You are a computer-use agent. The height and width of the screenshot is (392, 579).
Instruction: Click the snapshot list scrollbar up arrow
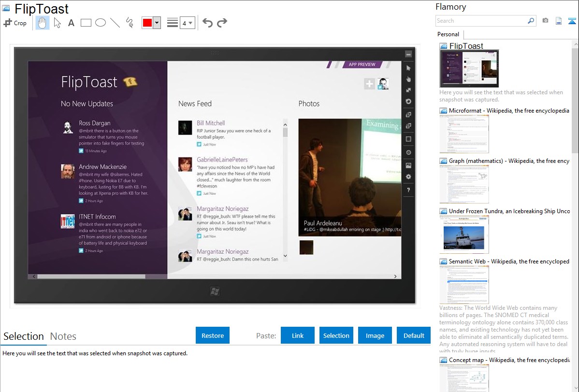pyautogui.click(x=575, y=44)
